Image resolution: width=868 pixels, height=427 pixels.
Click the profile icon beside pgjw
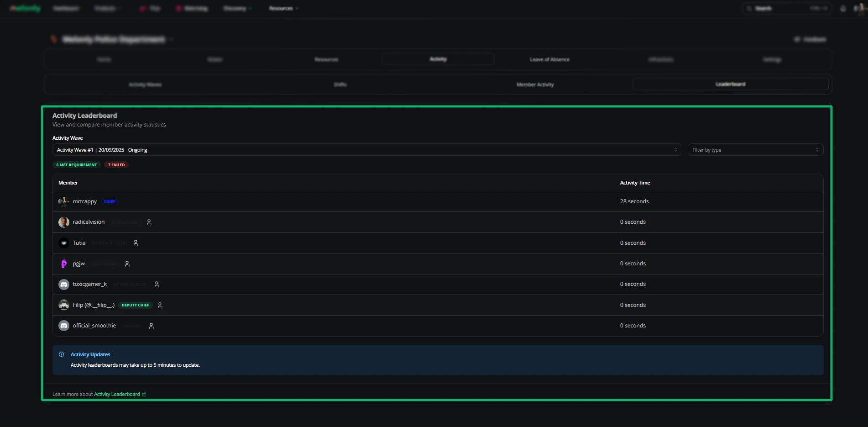127,264
